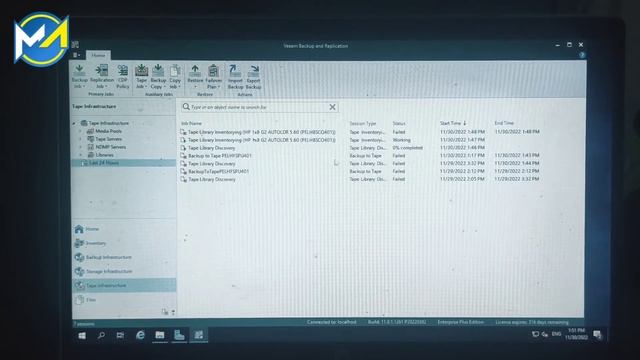Open Task View on the taskbar

point(120,336)
